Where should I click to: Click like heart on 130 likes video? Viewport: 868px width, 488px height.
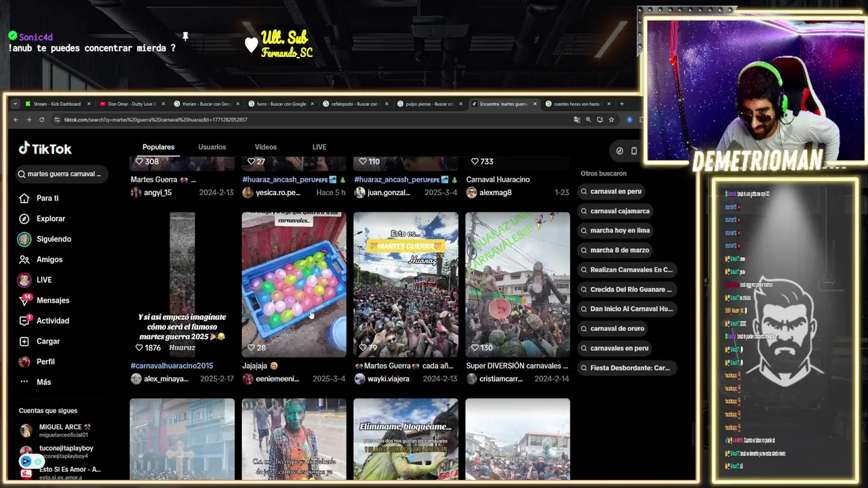pyautogui.click(x=474, y=348)
